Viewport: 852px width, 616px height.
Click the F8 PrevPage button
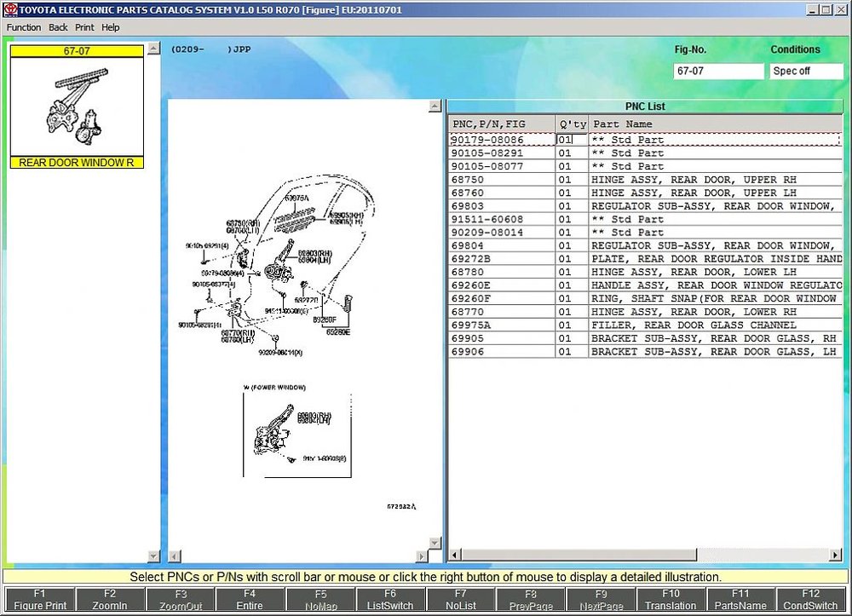(531, 599)
